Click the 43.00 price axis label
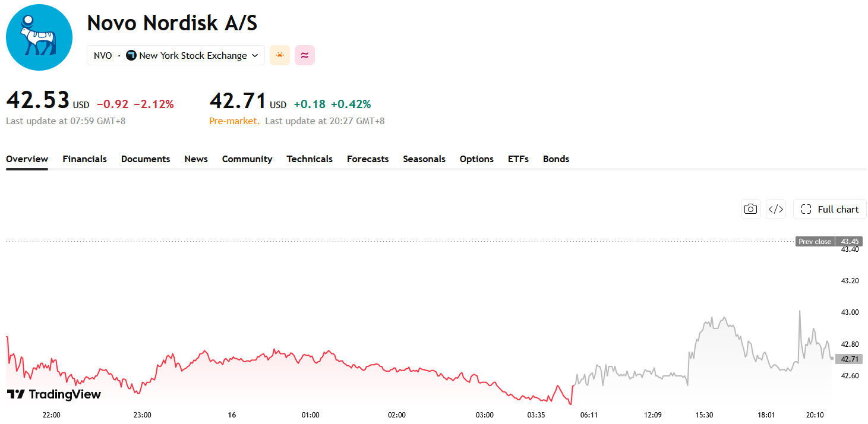The image size is (868, 424). 850,312
